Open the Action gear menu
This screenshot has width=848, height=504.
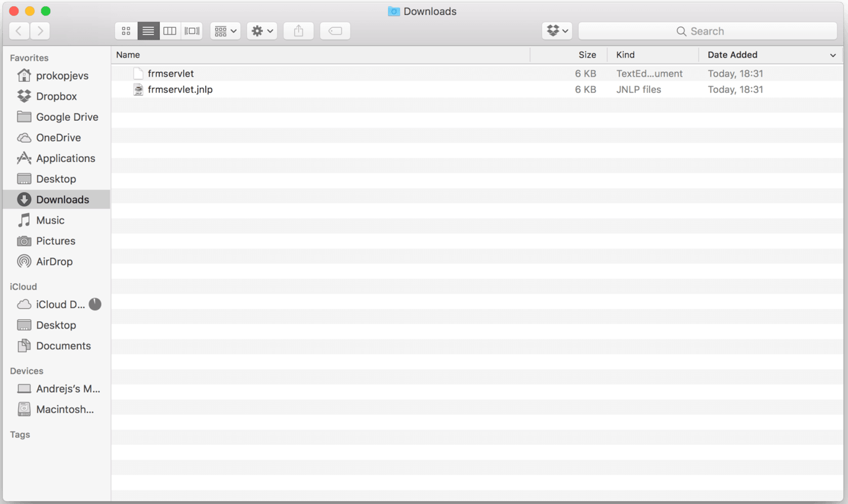(x=262, y=31)
